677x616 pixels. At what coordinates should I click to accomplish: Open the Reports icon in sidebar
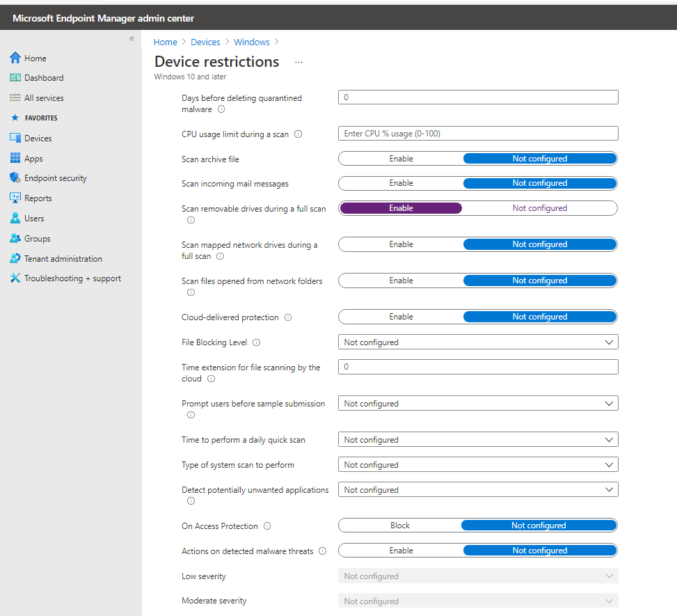tap(15, 198)
